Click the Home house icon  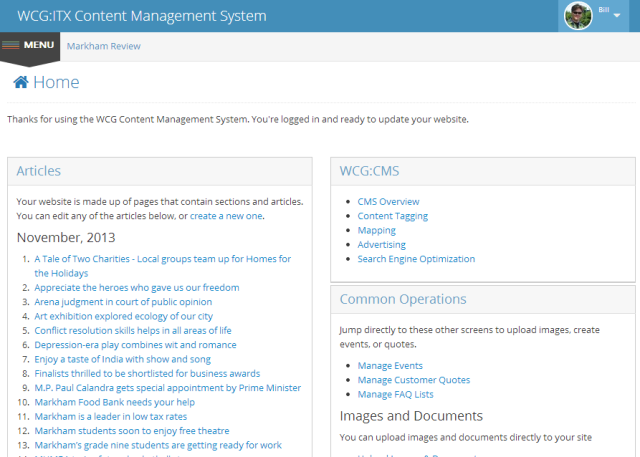coord(20,83)
